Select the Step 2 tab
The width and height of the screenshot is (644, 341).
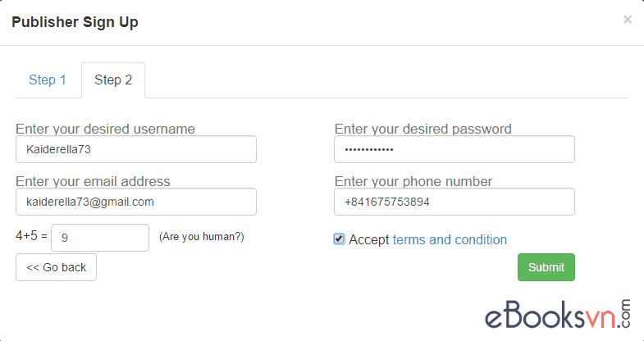click(x=113, y=80)
